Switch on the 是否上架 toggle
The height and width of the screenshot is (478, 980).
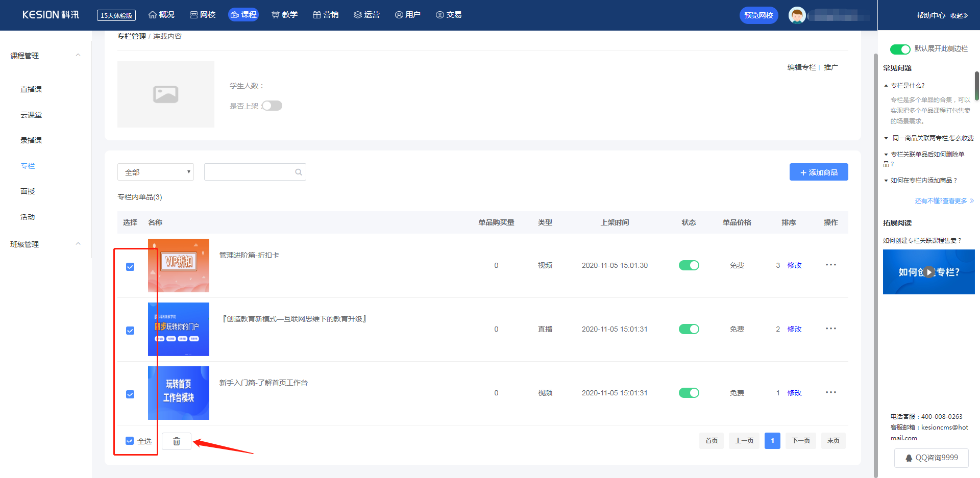point(272,106)
